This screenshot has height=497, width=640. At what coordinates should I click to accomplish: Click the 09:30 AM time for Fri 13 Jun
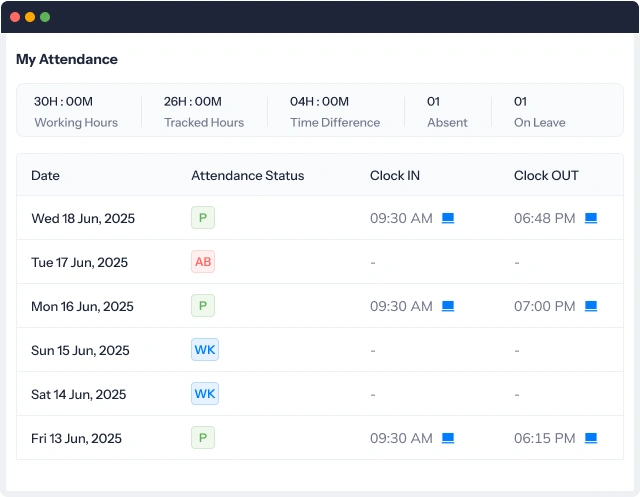tap(401, 438)
